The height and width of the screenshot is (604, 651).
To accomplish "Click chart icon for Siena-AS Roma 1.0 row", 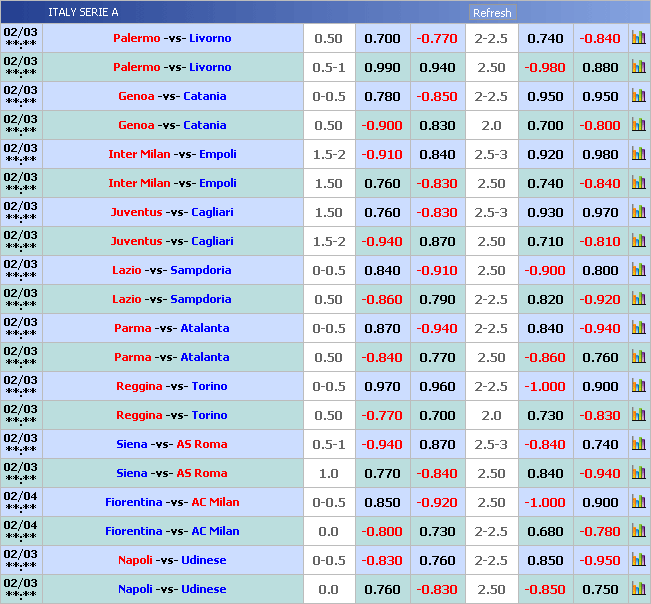I will click(x=638, y=473).
